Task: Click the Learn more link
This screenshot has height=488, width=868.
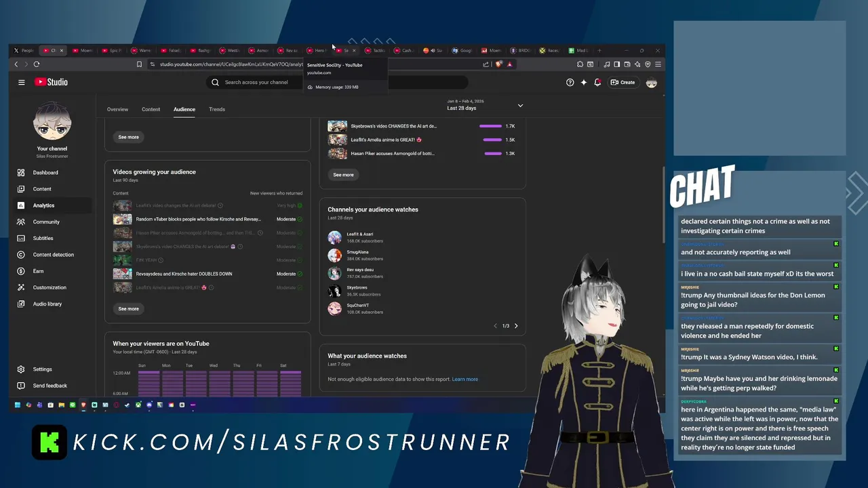Action: [x=465, y=379]
